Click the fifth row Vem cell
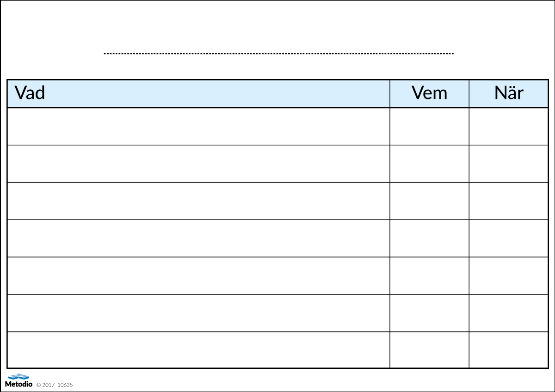This screenshot has height=392, width=555. [429, 276]
